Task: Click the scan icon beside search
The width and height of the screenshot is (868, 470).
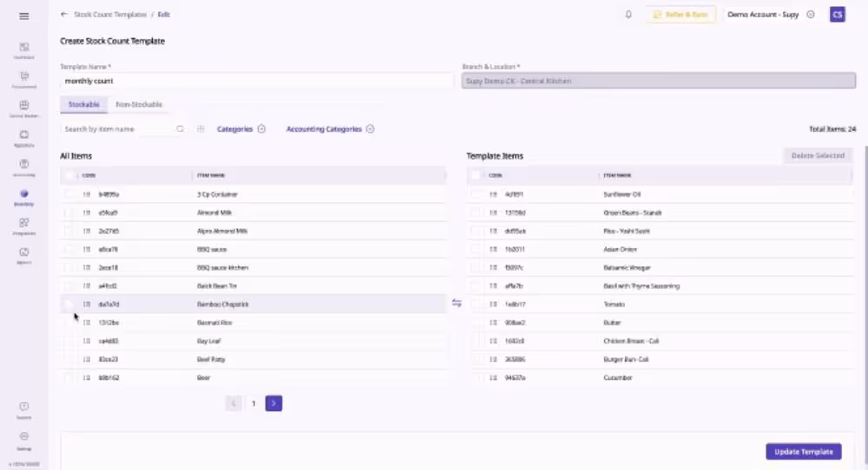Action: 201,129
